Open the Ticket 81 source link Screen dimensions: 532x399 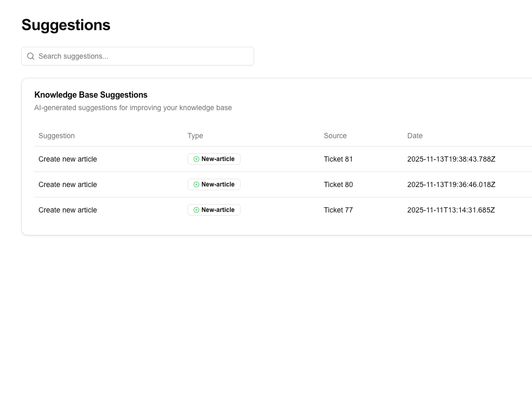(x=338, y=159)
